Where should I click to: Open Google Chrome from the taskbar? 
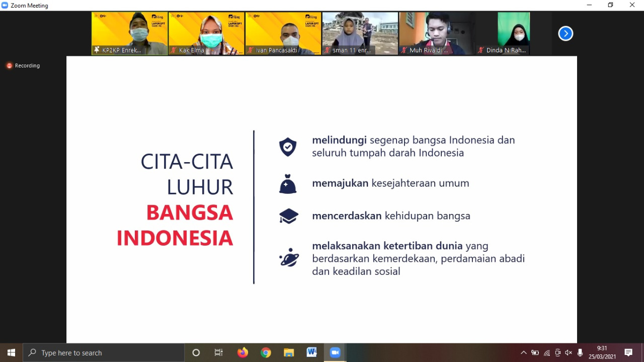pos(266,352)
